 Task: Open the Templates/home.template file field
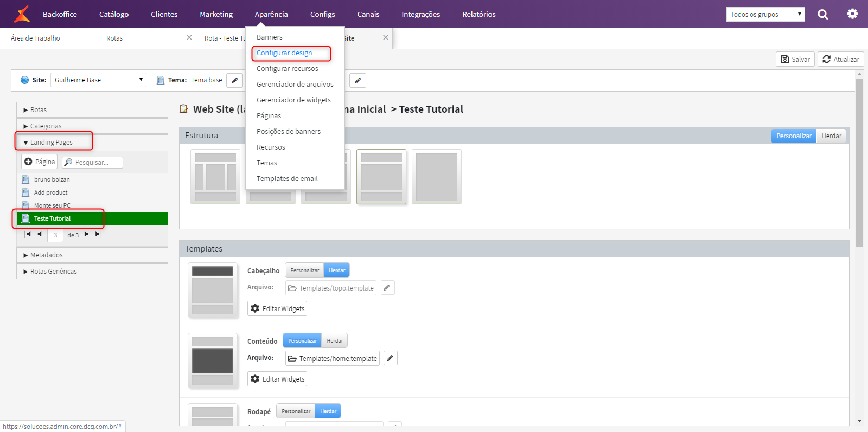pos(333,358)
